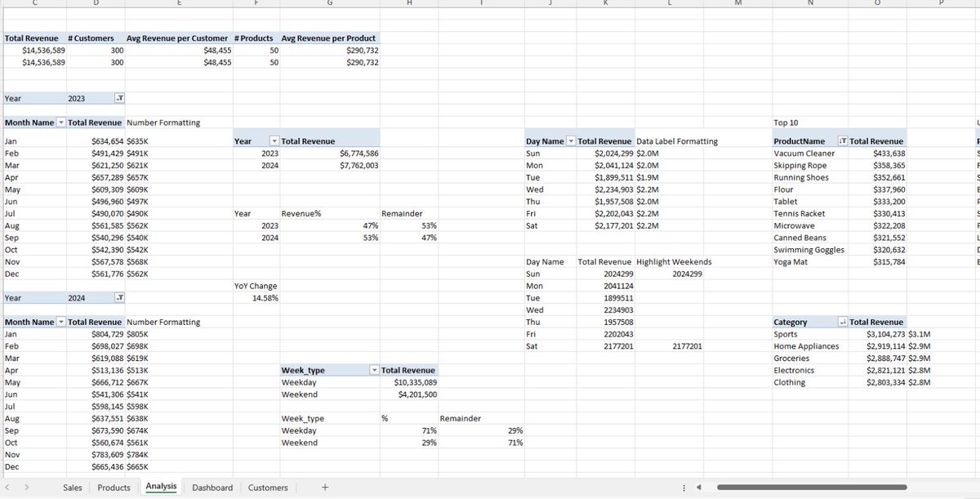
Task: Open the Day Name filter dropdown
Action: pos(570,141)
